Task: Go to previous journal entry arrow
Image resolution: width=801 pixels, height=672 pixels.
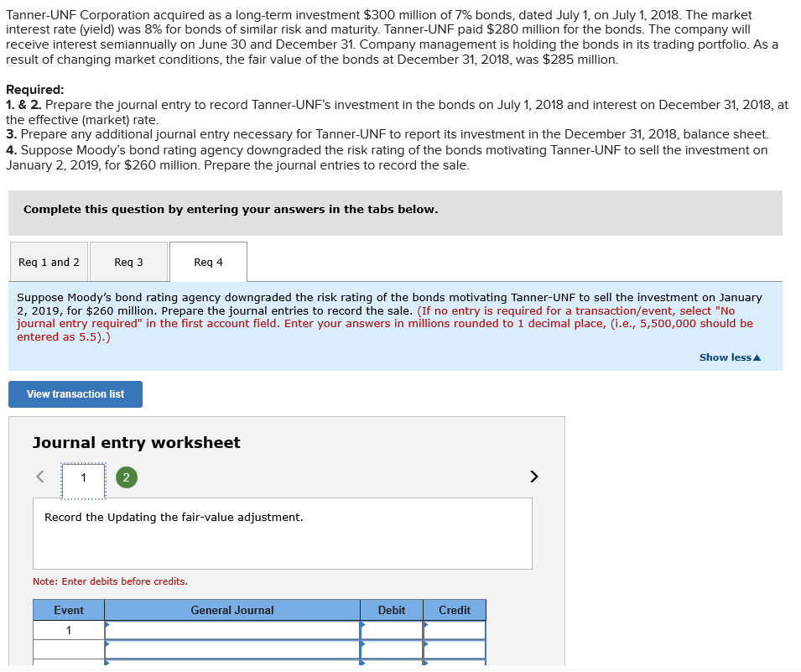Action: click(x=40, y=477)
